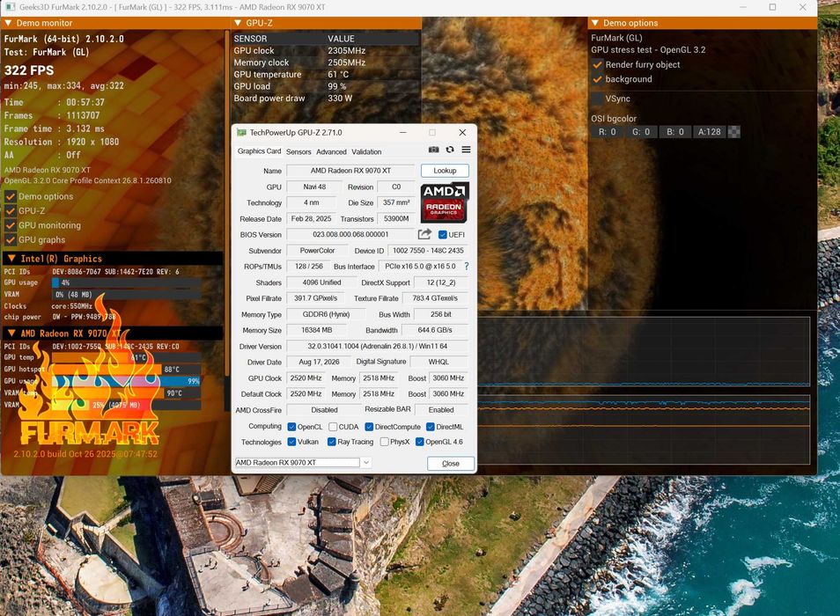Collapse the Intel(R) Graphics section
840x616 pixels.
(x=11, y=259)
